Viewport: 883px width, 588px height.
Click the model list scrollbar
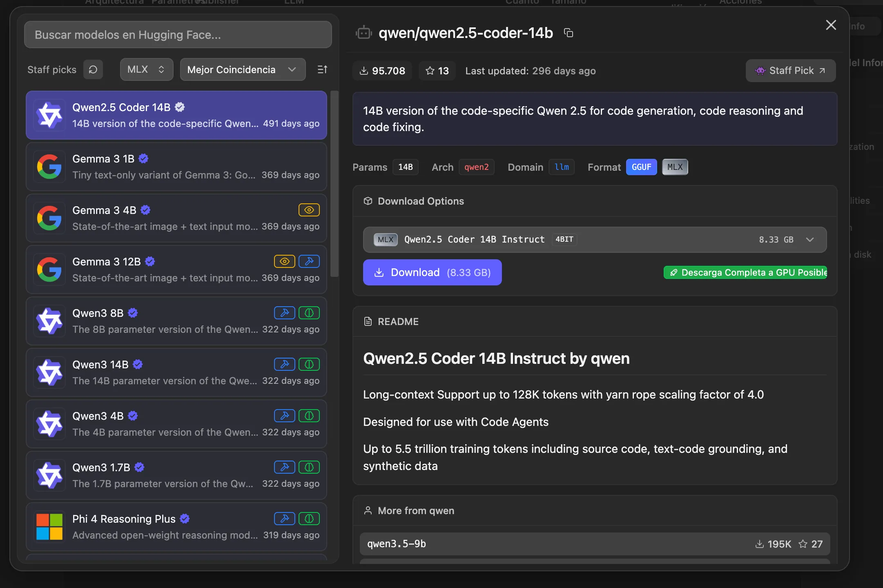point(334,184)
